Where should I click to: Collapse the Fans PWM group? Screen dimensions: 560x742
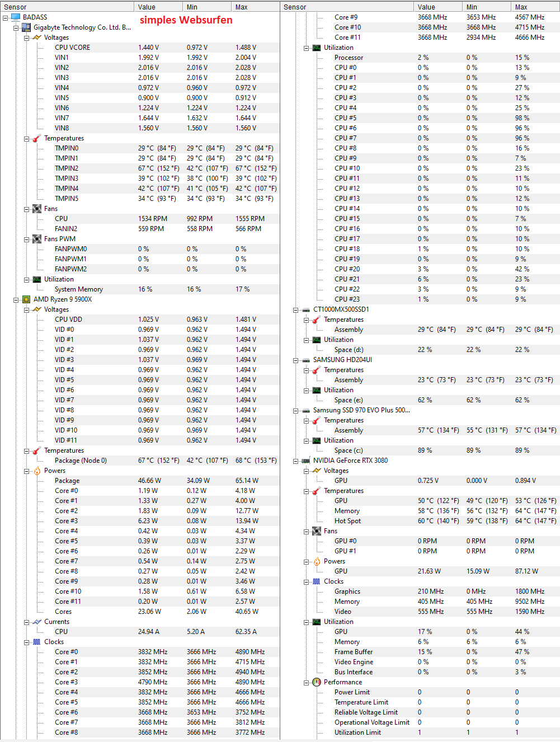27,239
